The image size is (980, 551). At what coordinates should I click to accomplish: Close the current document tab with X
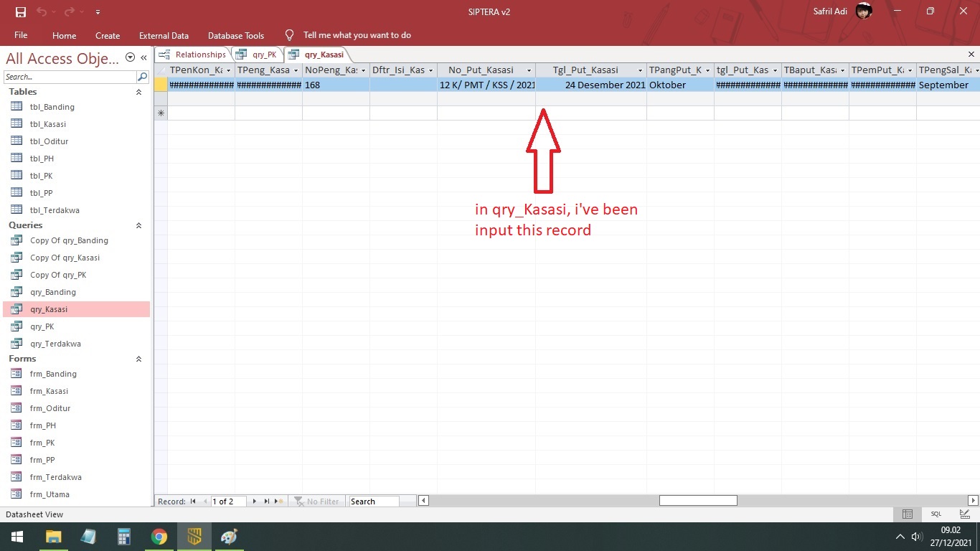[971, 55]
